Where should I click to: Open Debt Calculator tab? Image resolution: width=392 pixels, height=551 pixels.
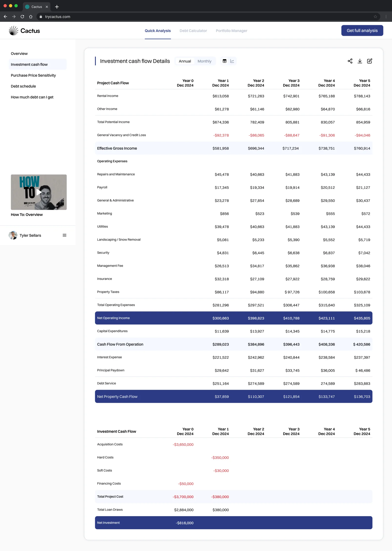(193, 31)
